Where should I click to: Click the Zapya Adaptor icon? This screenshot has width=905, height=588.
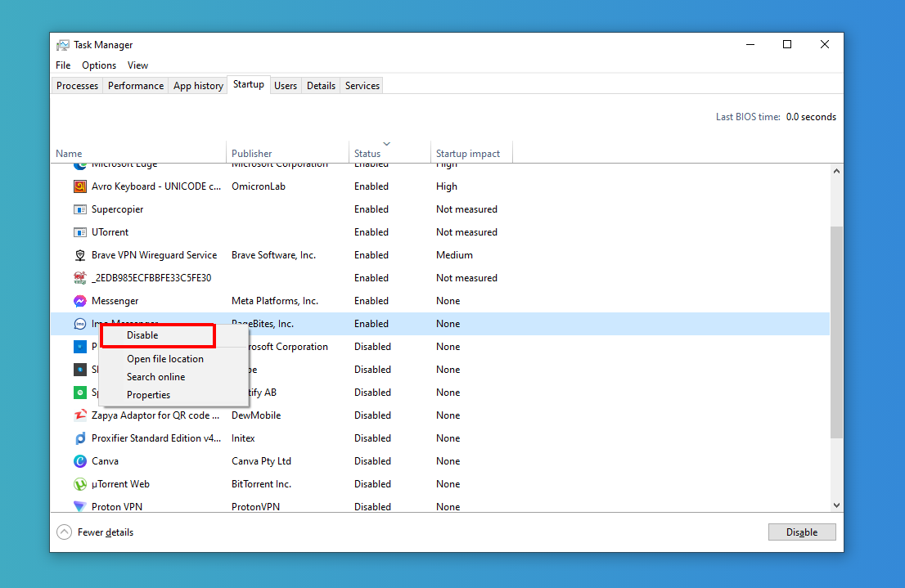pyautogui.click(x=80, y=415)
